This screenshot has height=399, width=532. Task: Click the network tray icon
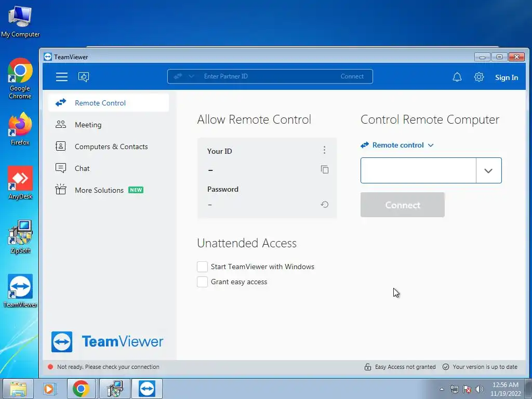(454, 389)
